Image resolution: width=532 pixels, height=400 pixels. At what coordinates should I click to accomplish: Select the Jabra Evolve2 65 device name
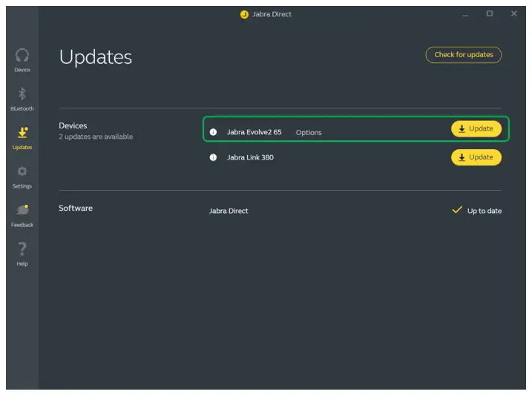tap(254, 132)
